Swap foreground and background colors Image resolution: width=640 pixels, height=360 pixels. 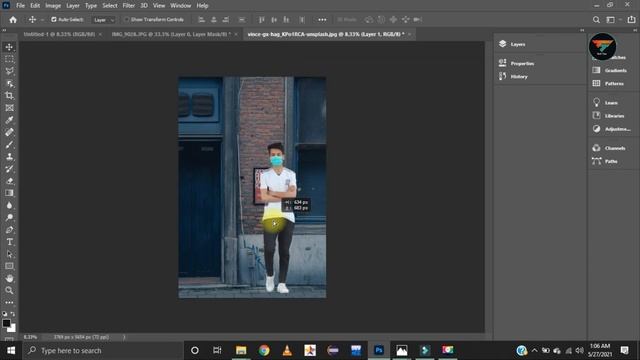(x=13, y=314)
